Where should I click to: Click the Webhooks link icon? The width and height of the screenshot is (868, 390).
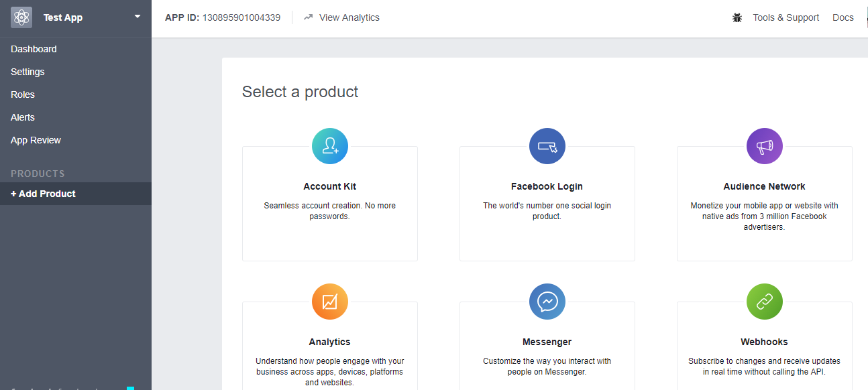click(x=765, y=302)
